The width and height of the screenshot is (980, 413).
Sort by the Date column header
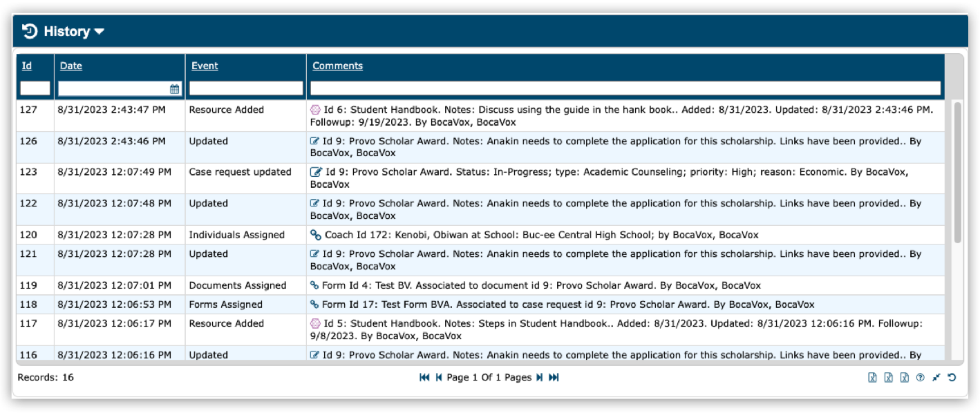coord(70,66)
